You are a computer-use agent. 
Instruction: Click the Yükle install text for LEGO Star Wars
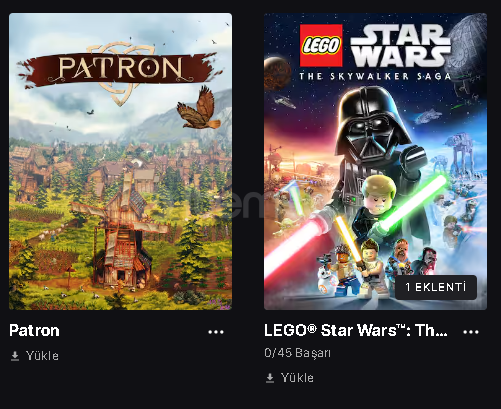(x=297, y=378)
